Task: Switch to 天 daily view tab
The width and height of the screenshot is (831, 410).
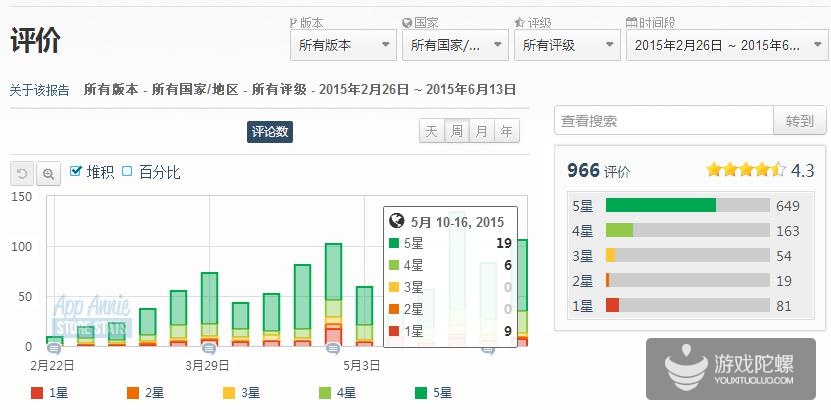Action: 431,131
